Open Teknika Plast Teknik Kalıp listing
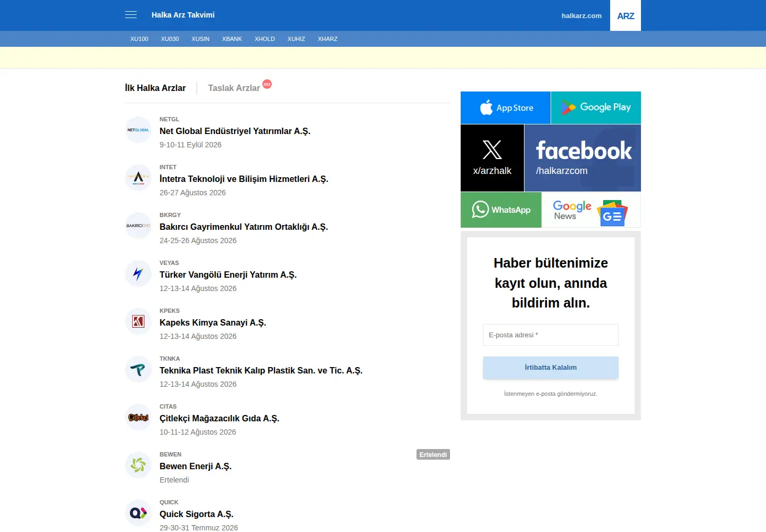Screen dimensions: 766x532 coord(261,370)
